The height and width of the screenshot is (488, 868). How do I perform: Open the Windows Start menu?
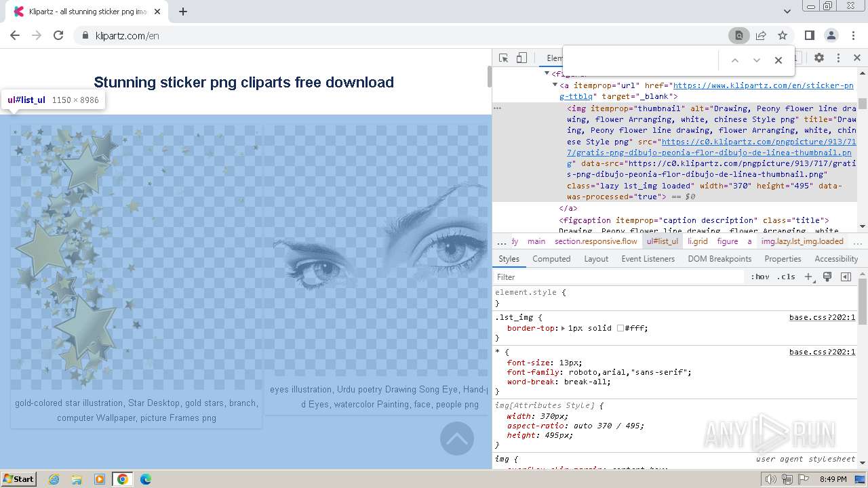[18, 479]
